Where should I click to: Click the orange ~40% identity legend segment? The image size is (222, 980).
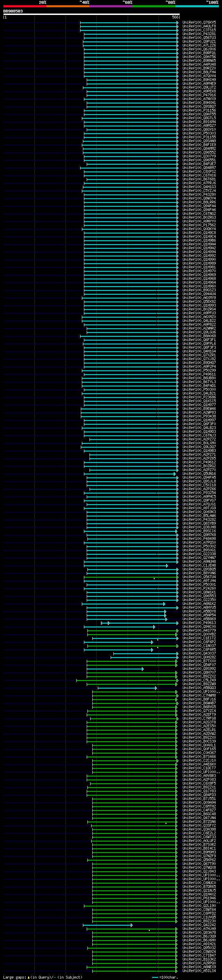coord(68,6)
